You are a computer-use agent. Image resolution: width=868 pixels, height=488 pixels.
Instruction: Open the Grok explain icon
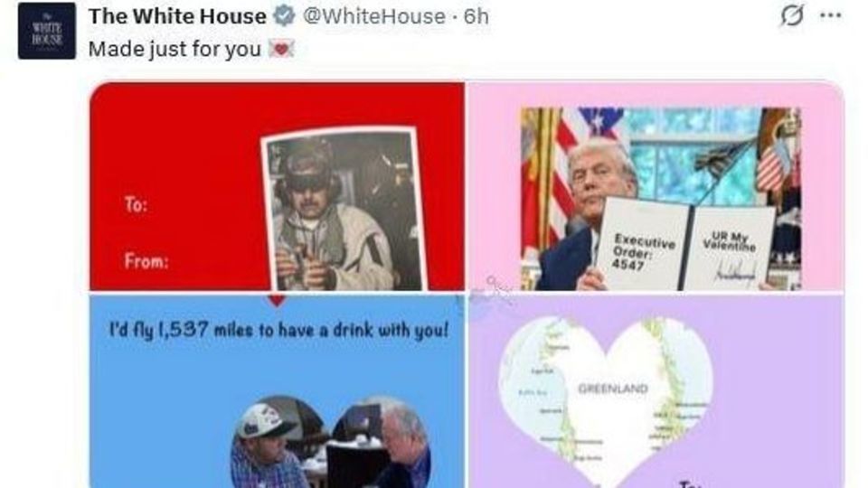[x=792, y=15]
